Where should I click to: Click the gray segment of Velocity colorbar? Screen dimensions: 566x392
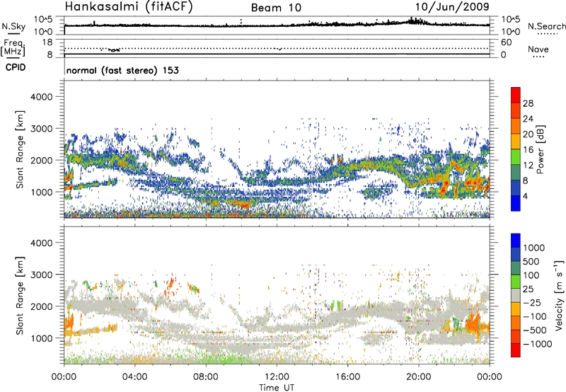(x=516, y=295)
